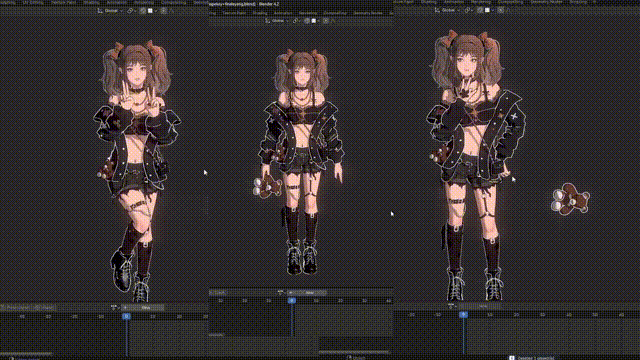Toggle snapping magnet in left viewport header
This screenshot has width=640, height=360.
(x=142, y=11)
